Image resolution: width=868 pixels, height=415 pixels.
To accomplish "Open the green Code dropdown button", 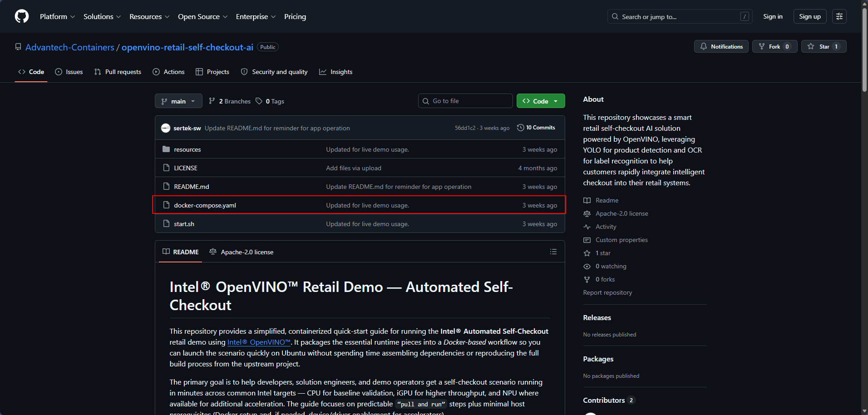I will coord(541,101).
